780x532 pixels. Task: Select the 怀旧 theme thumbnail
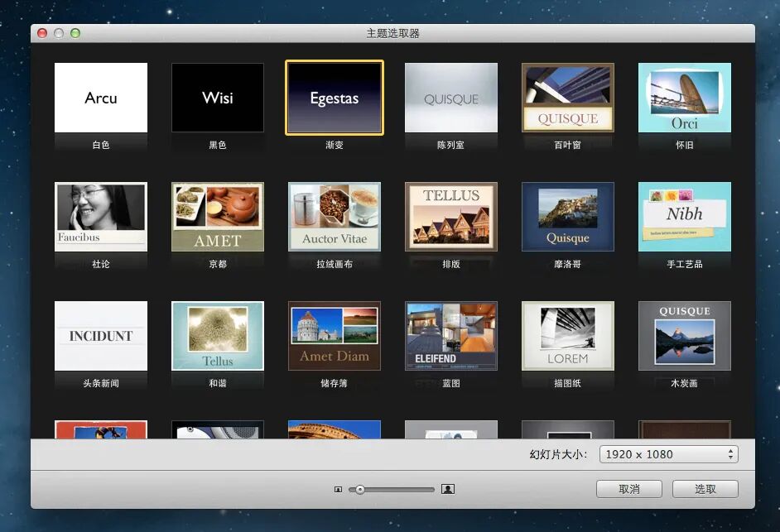685,98
